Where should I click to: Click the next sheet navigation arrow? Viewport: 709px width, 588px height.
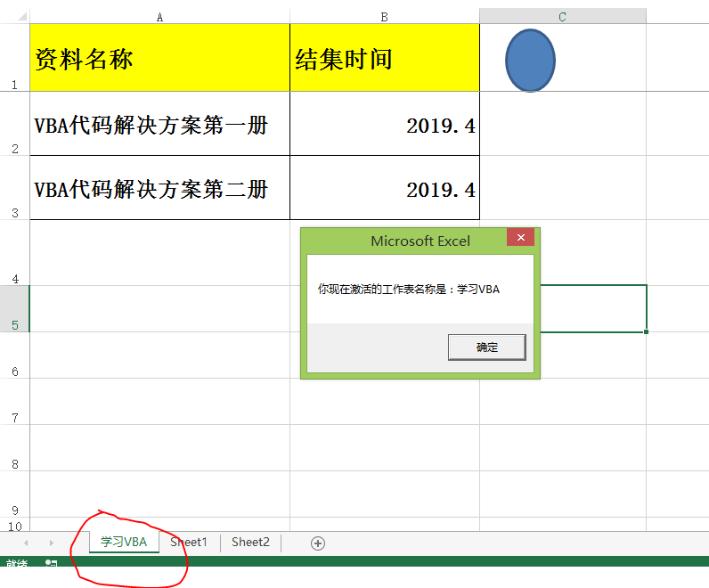click(51, 543)
